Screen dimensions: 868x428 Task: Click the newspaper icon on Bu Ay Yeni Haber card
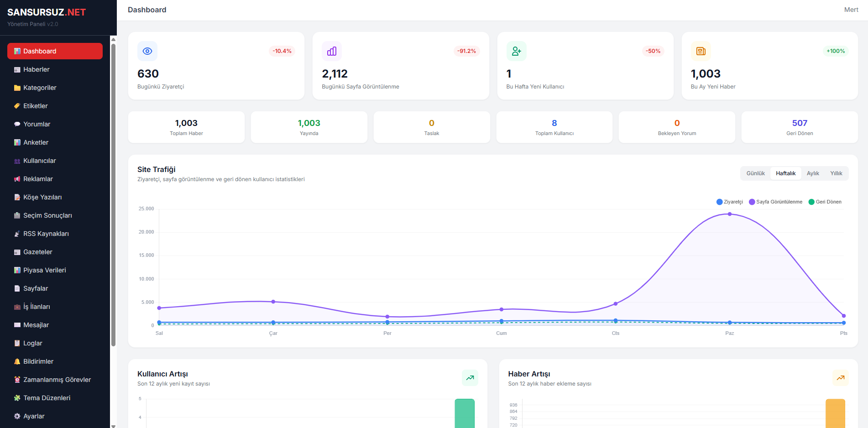click(x=701, y=51)
